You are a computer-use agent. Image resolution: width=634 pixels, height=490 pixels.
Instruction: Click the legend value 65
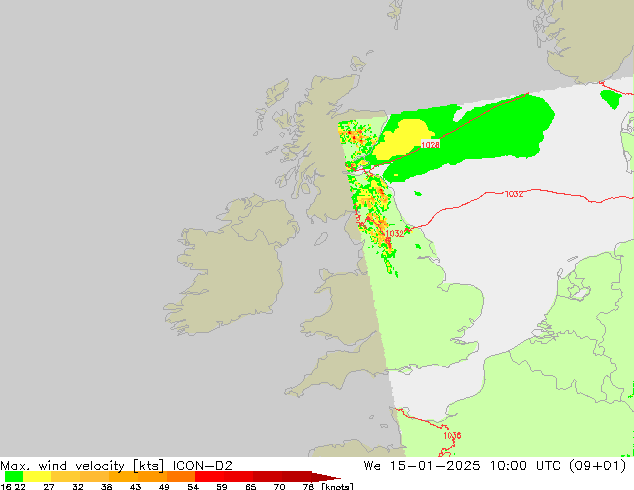(x=251, y=486)
